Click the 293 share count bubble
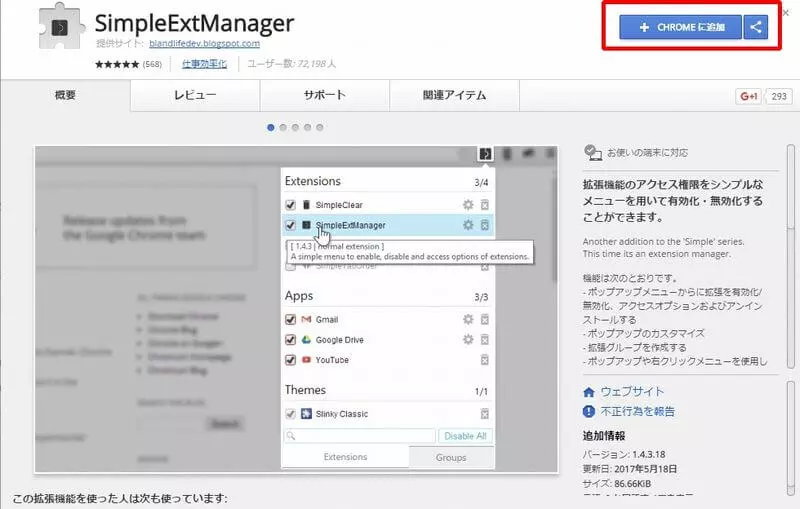The image size is (800, 509). point(779,96)
